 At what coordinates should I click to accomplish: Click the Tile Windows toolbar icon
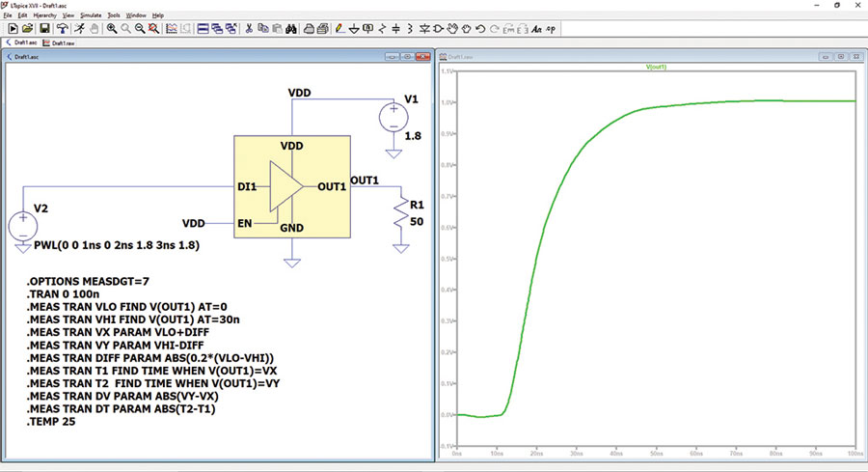click(x=203, y=29)
